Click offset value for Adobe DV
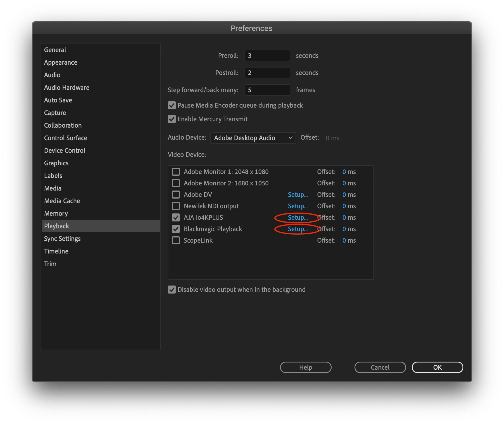Viewport: 504px width, 424px height. 344,195
